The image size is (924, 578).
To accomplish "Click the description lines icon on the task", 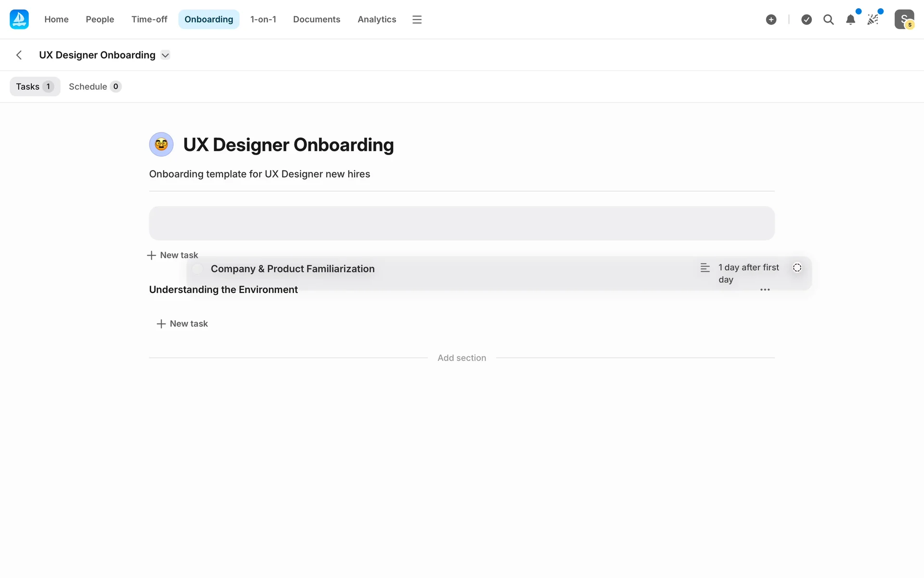I will 705,268.
